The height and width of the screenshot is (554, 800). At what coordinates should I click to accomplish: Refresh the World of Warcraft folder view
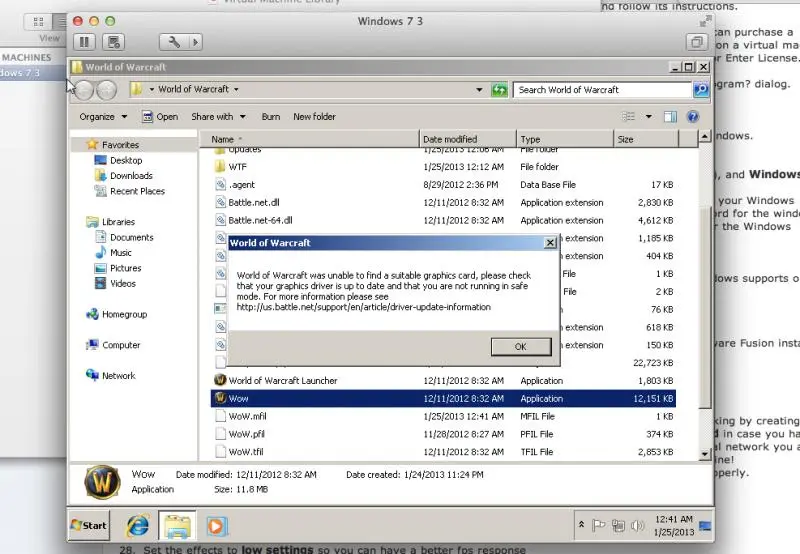499,90
